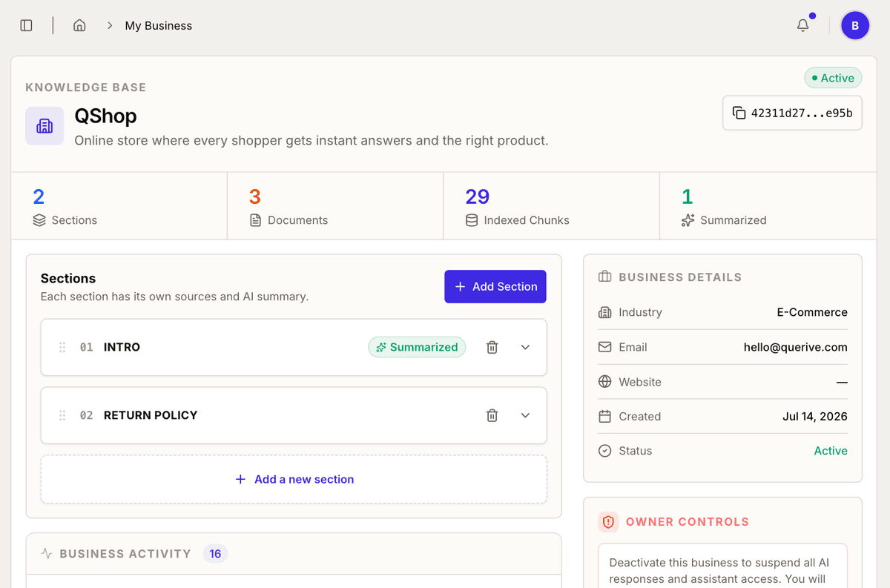This screenshot has width=890, height=588.
Task: Delete the INTRO section
Action: point(492,347)
